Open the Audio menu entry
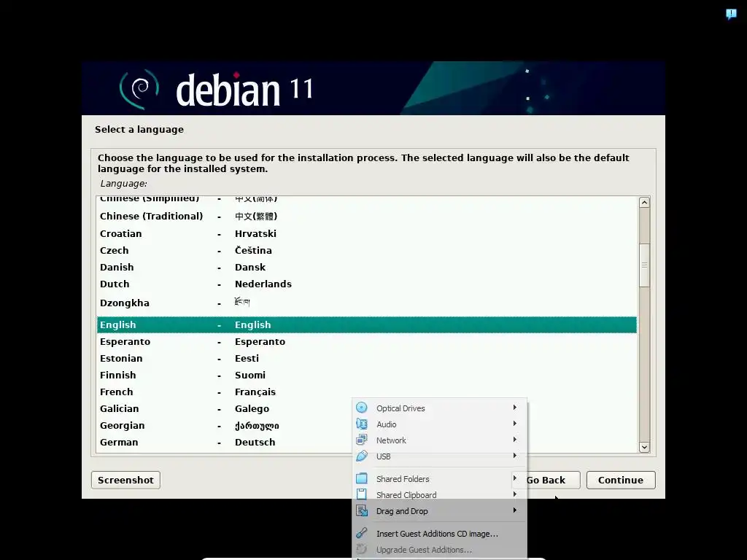 tap(439, 424)
